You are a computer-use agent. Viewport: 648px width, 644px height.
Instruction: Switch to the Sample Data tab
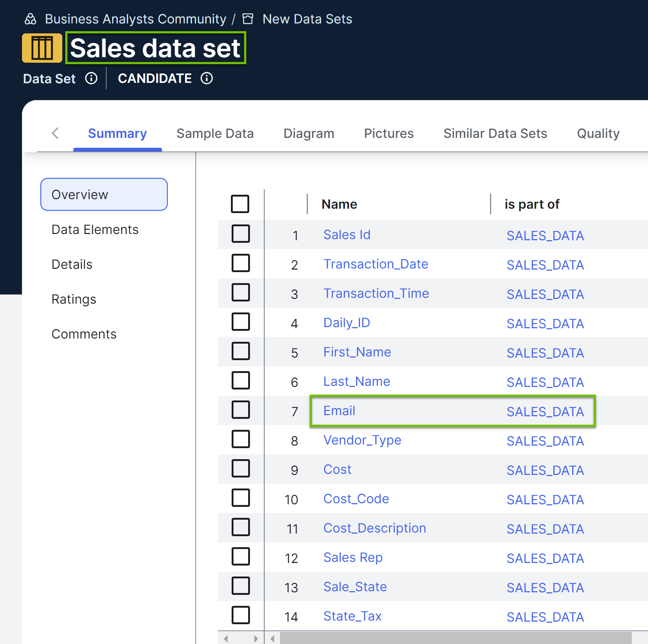pos(215,133)
